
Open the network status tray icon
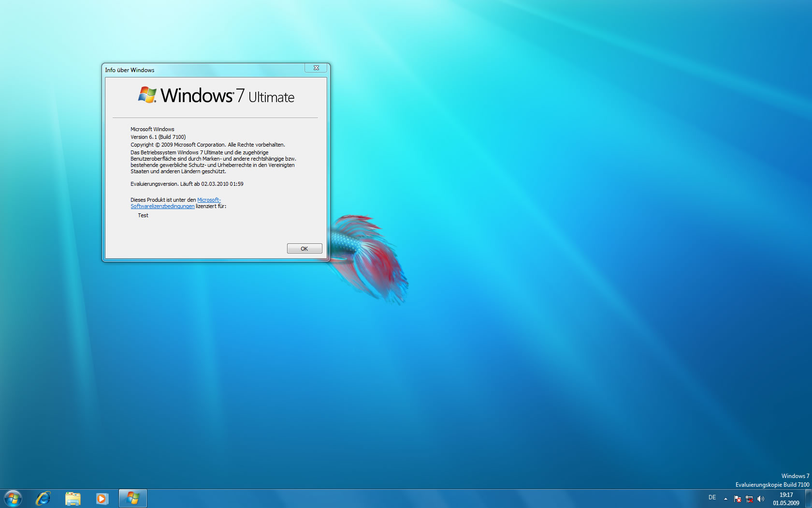[749, 499]
